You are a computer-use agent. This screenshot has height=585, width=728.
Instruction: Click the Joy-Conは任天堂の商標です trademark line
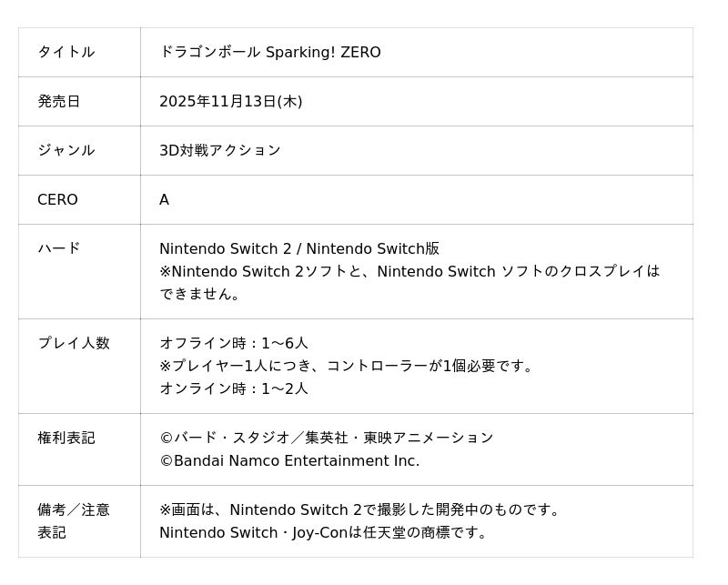(324, 533)
